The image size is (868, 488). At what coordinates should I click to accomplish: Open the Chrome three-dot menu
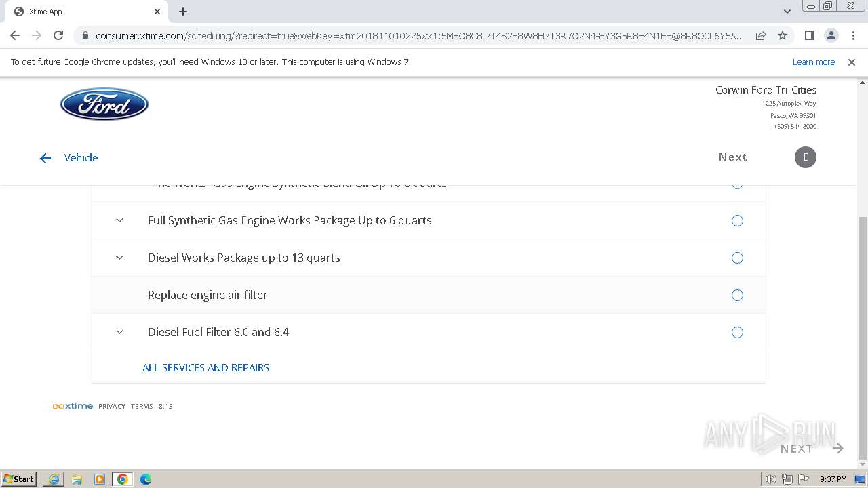[x=852, y=35]
